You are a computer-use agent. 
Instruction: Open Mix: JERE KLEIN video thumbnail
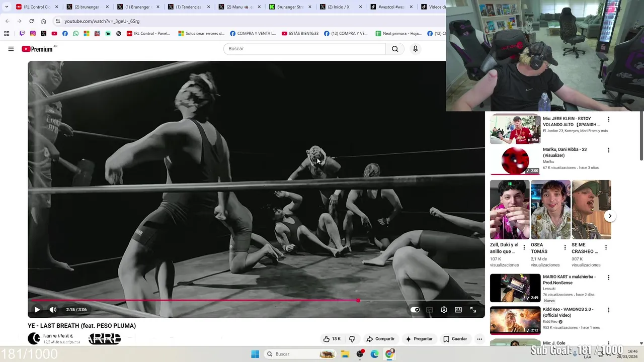(x=515, y=129)
